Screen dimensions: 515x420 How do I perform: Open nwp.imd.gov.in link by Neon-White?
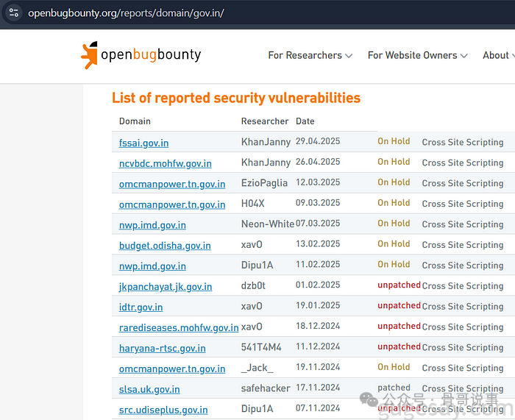click(x=152, y=225)
